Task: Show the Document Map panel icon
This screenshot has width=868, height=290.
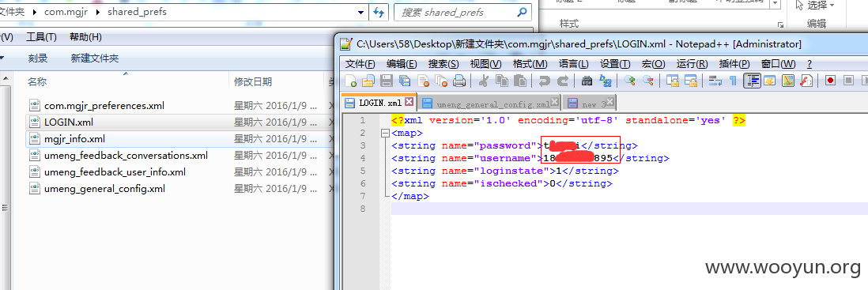Action: coord(787,81)
